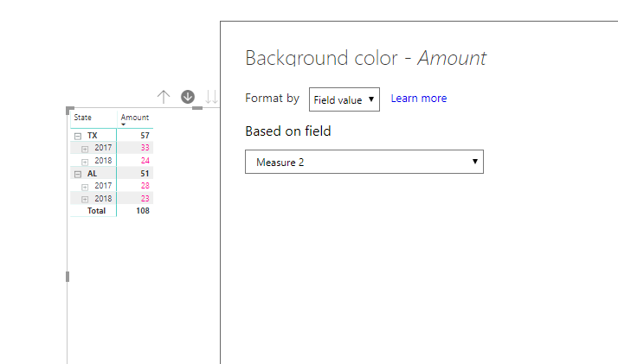Expand the 2017 row under TX
Viewport: 618px width, 364px height.
(85, 149)
